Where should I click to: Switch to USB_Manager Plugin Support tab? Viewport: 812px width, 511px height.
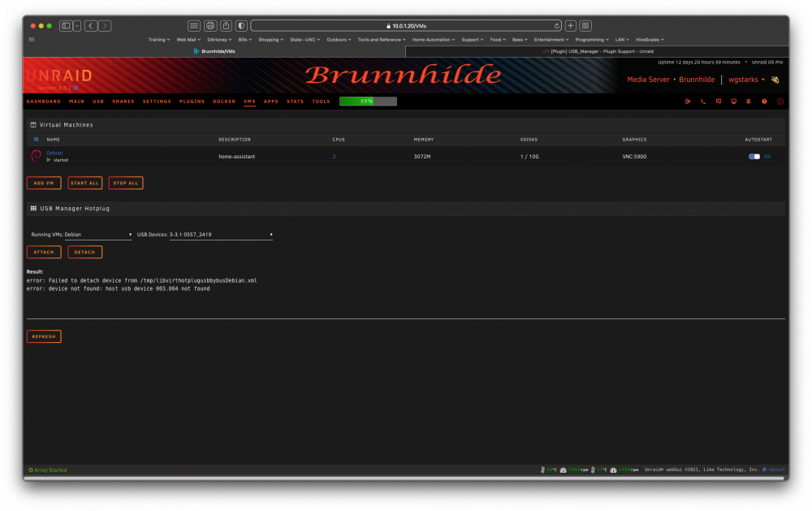coord(597,51)
